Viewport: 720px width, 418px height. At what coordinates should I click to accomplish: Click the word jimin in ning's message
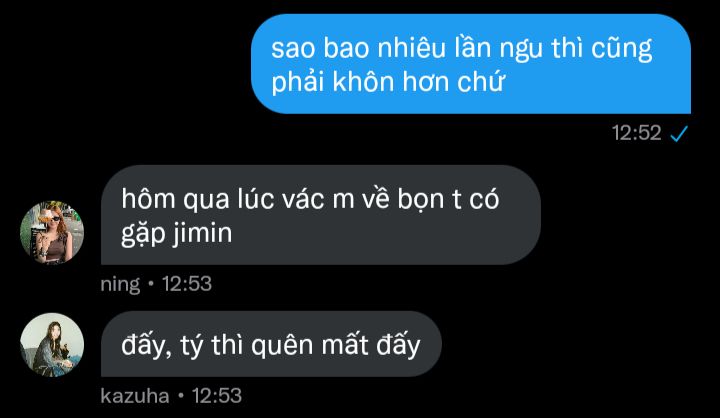coord(203,233)
